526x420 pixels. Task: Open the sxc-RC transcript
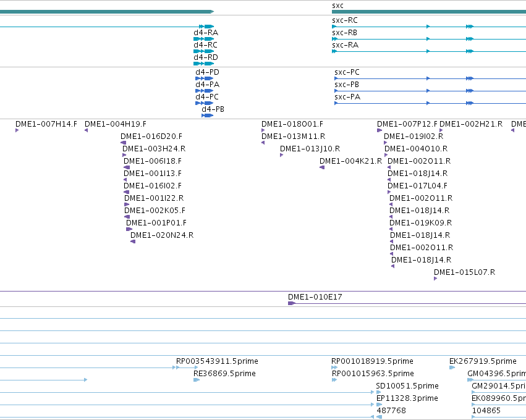345,20
